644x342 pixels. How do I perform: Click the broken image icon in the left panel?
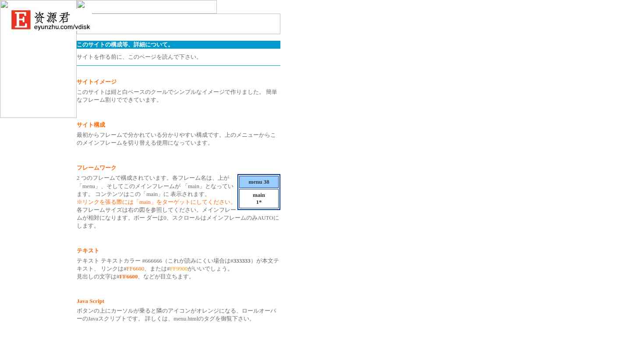[x=4, y=4]
